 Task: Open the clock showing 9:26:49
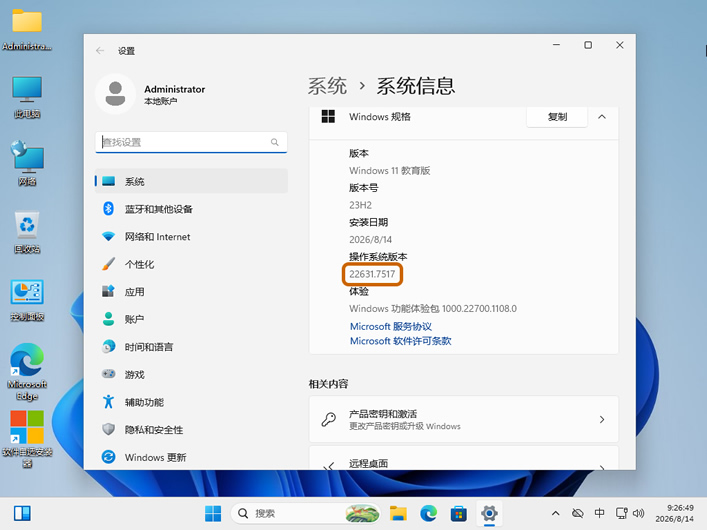pyautogui.click(x=675, y=513)
